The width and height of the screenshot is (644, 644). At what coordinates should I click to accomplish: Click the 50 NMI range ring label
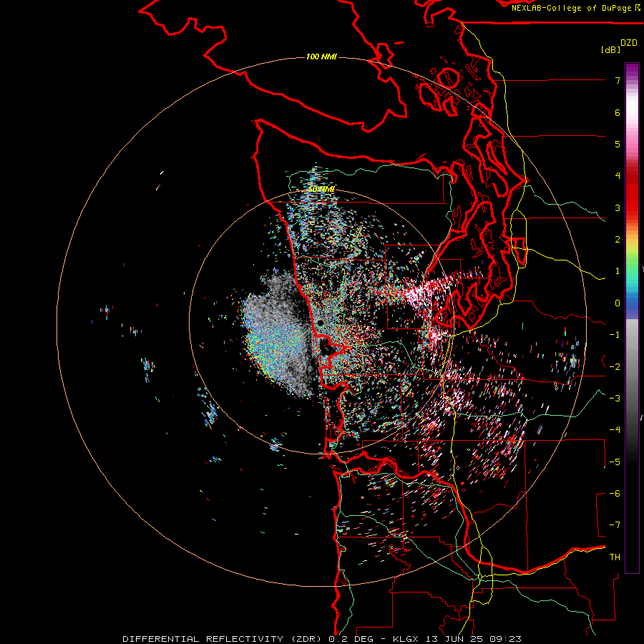tap(321, 189)
